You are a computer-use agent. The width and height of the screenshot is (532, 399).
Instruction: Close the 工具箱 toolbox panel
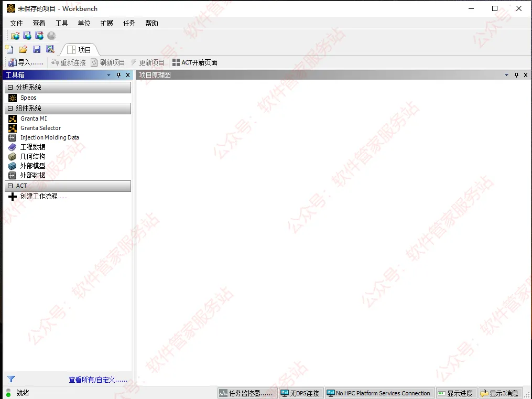pyautogui.click(x=128, y=75)
